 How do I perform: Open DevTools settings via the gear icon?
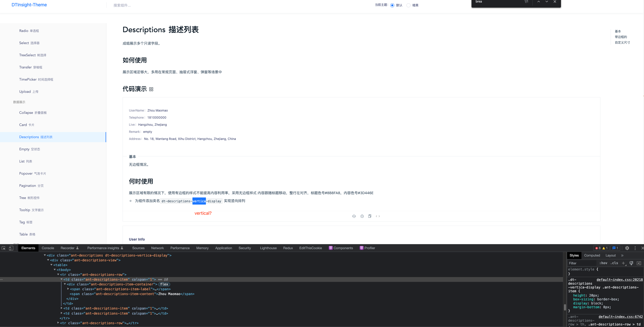coord(627,248)
